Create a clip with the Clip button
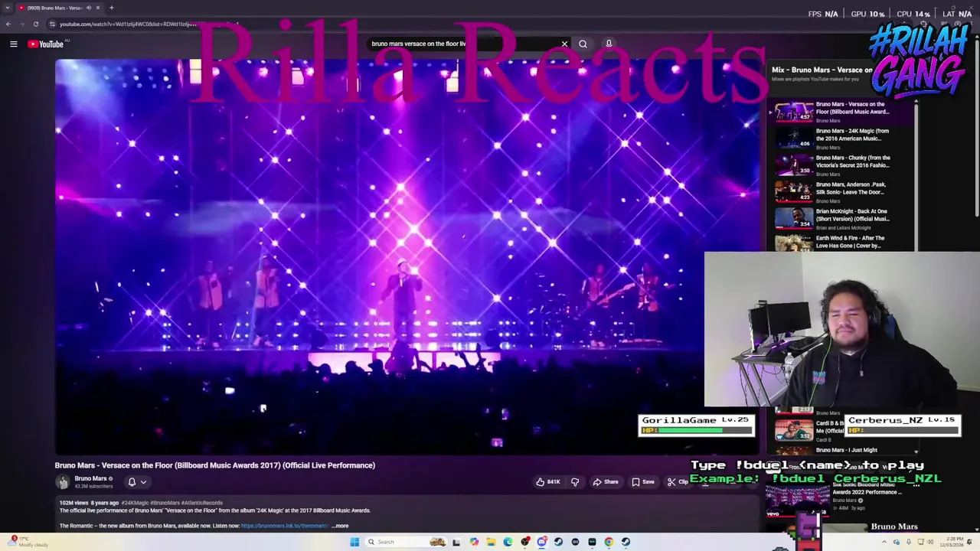This screenshot has height=551, width=980. point(678,481)
